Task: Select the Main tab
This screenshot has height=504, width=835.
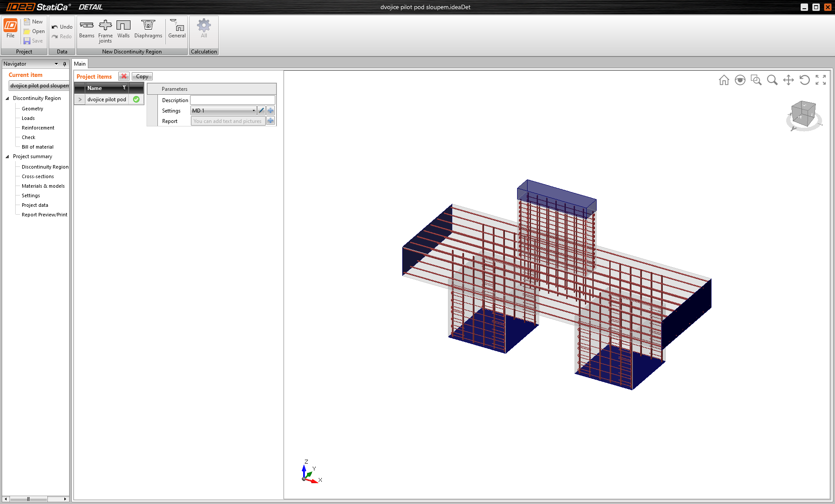Action: (x=80, y=64)
